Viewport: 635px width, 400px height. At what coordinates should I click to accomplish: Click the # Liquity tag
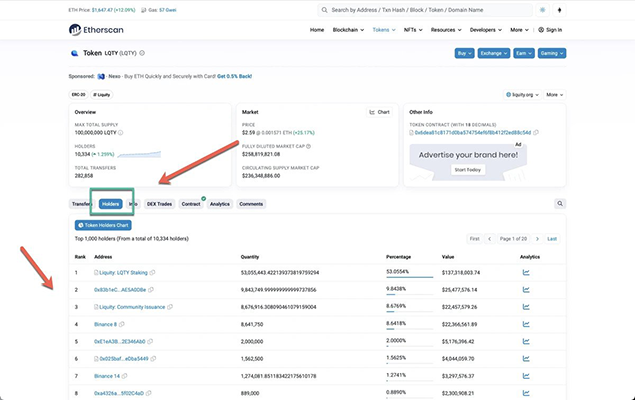coord(102,95)
